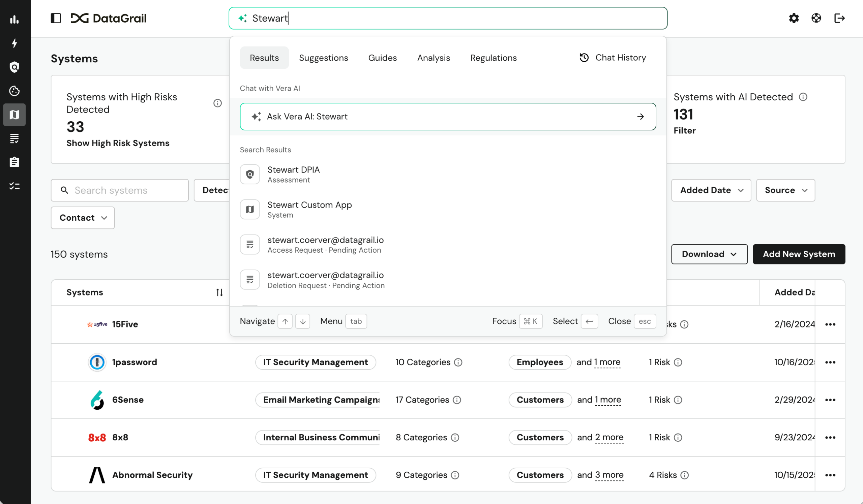Click the bar chart dashboard sidebar icon

14,19
